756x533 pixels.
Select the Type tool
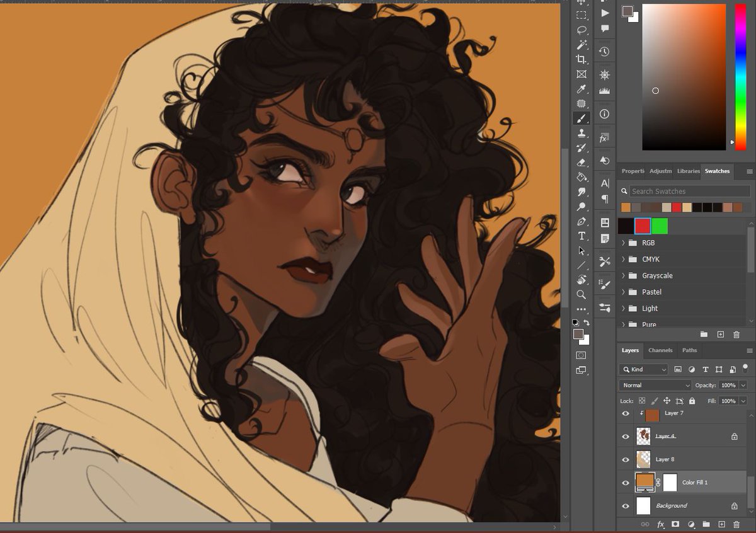[x=581, y=236]
